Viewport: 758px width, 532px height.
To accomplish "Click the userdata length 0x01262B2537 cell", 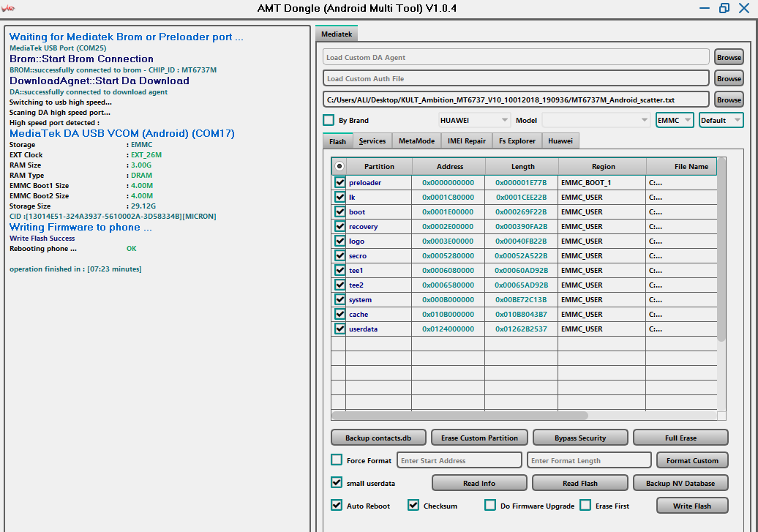I will pyautogui.click(x=521, y=329).
